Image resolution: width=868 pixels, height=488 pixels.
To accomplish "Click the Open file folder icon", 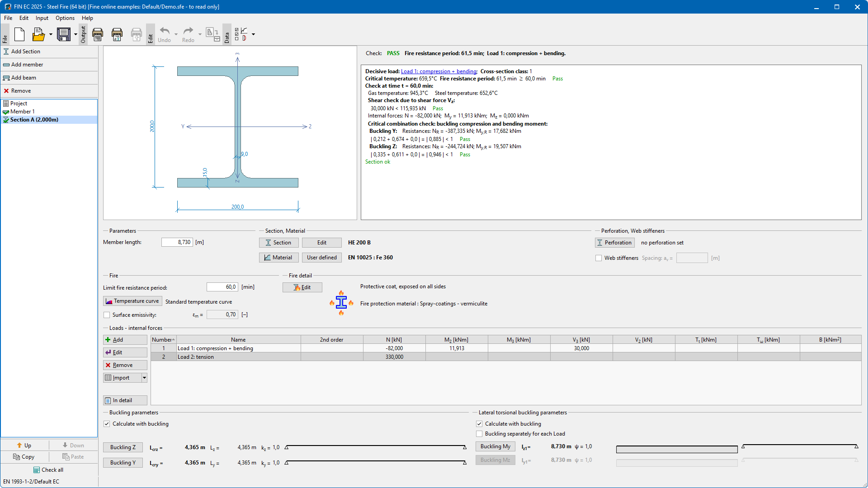I will point(38,34).
